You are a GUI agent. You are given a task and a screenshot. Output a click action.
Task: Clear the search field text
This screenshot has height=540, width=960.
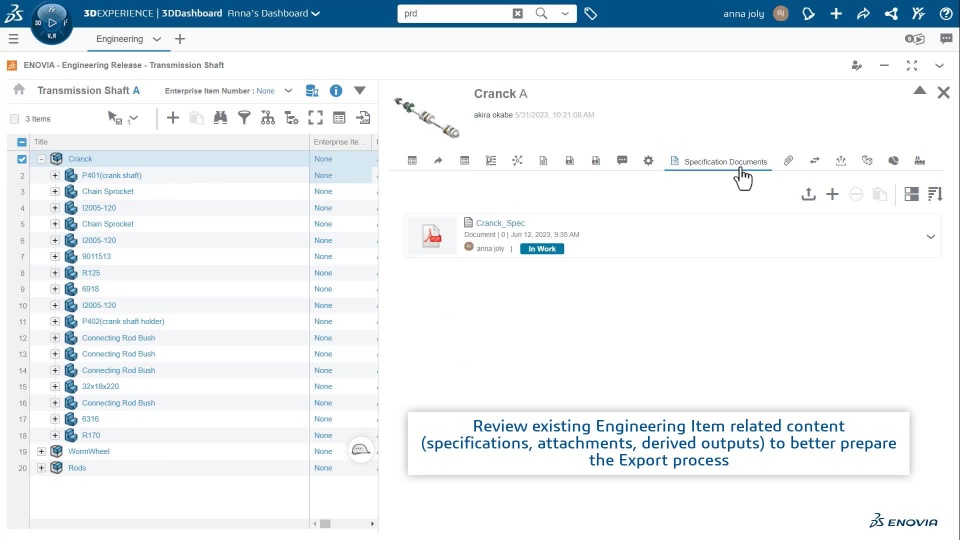(517, 13)
